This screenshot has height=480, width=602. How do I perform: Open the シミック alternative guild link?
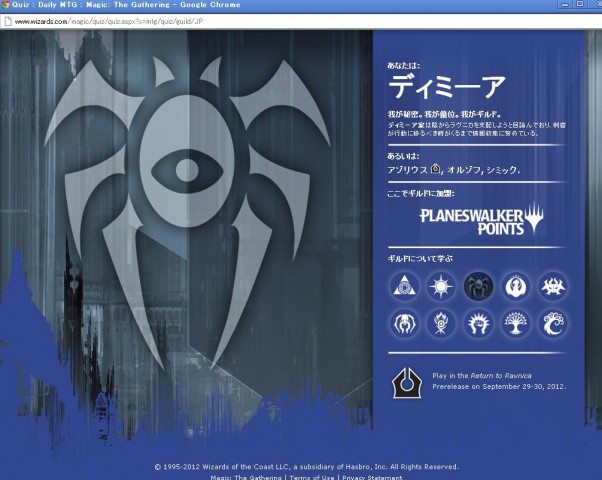[x=501, y=170]
